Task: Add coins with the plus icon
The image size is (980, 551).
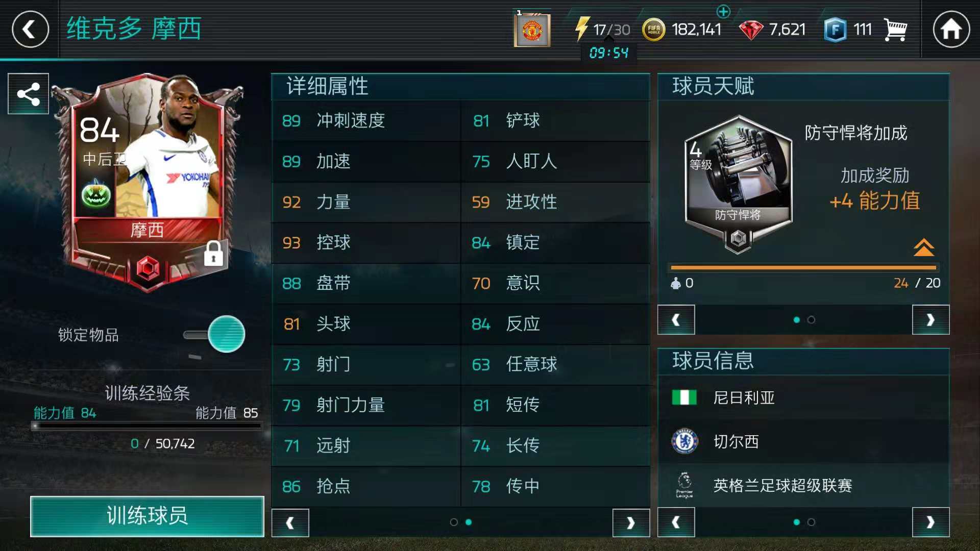Action: [x=723, y=11]
